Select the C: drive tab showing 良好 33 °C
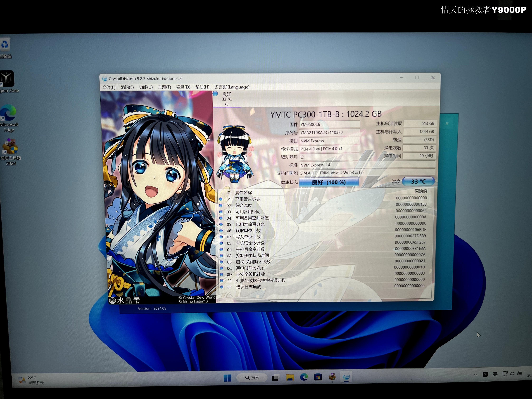Screen dimensions: 532x399 pos(227,99)
